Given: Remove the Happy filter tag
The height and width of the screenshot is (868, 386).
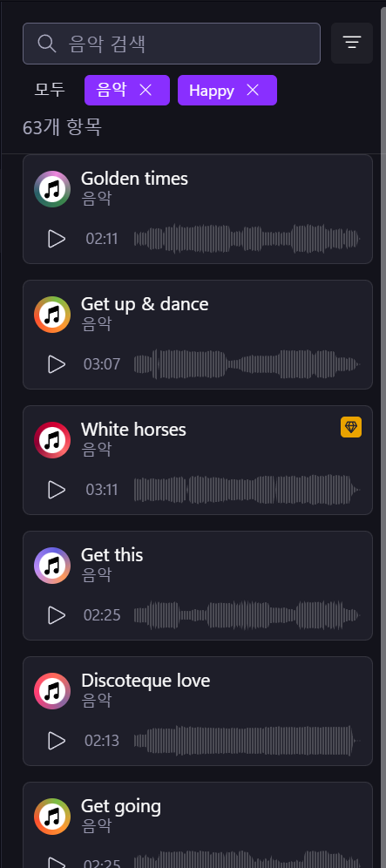Looking at the screenshot, I should (x=253, y=91).
